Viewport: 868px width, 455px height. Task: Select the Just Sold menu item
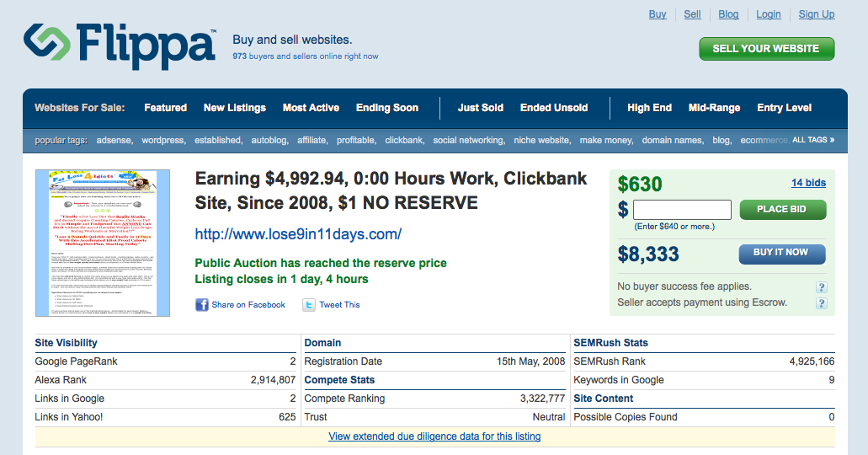click(x=480, y=108)
